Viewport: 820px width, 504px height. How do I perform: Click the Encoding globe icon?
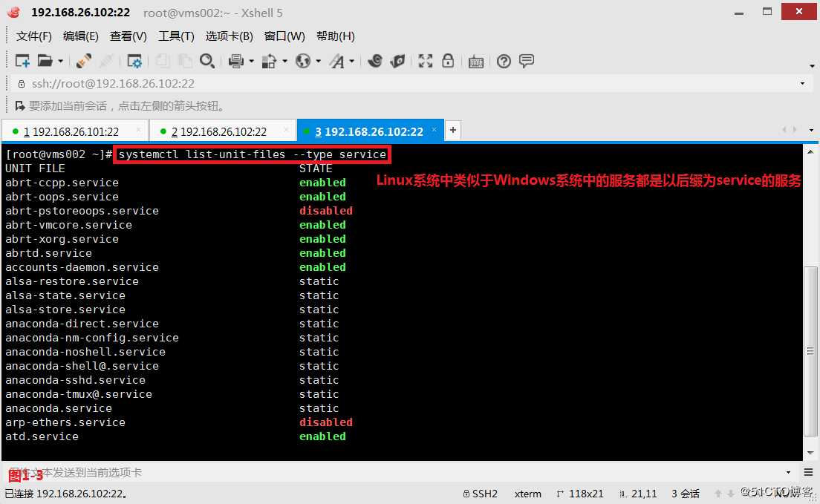coord(303,61)
